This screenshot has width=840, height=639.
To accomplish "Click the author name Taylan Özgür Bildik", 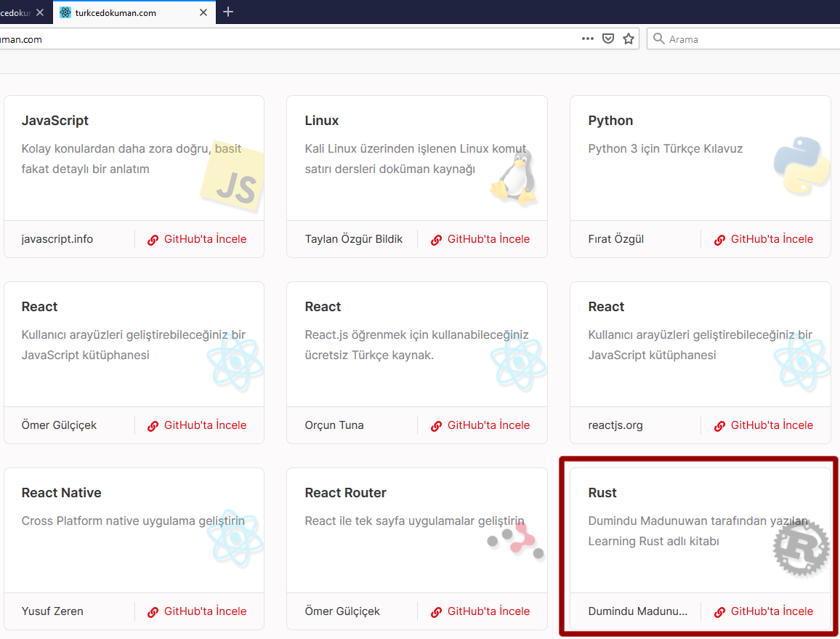I will [x=354, y=239].
